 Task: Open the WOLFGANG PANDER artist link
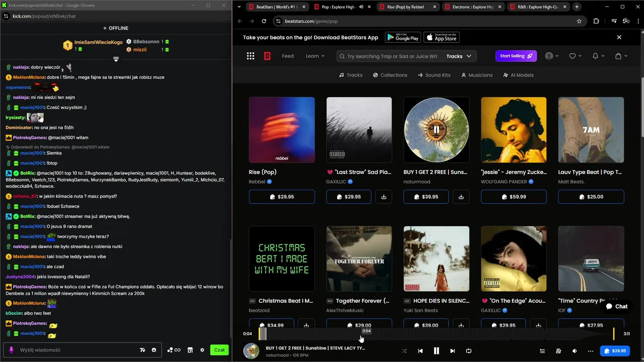point(504,182)
